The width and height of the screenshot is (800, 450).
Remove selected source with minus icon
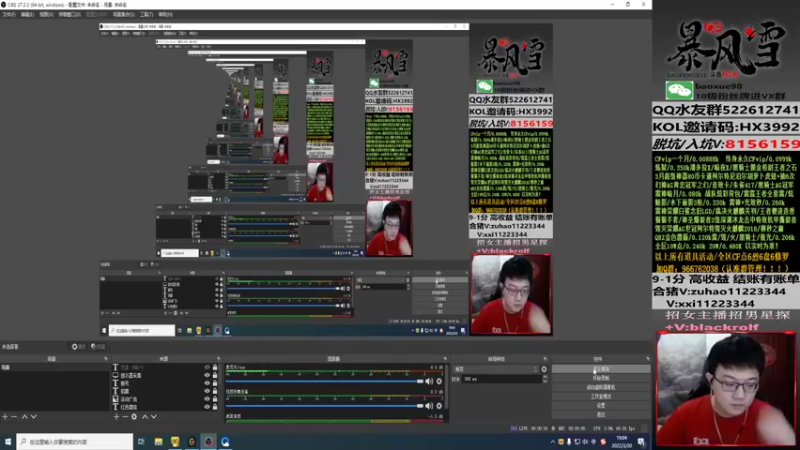tap(125, 417)
